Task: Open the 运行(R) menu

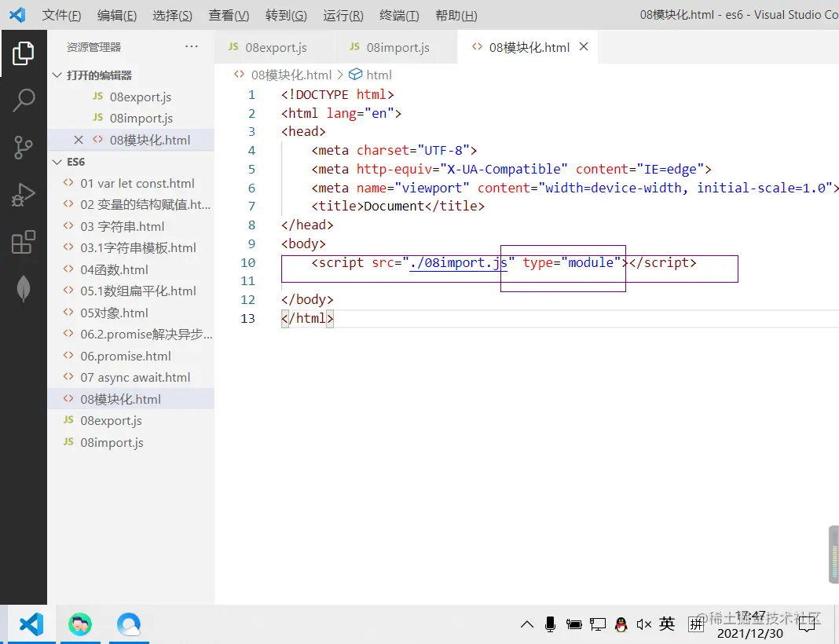Action: tap(343, 15)
